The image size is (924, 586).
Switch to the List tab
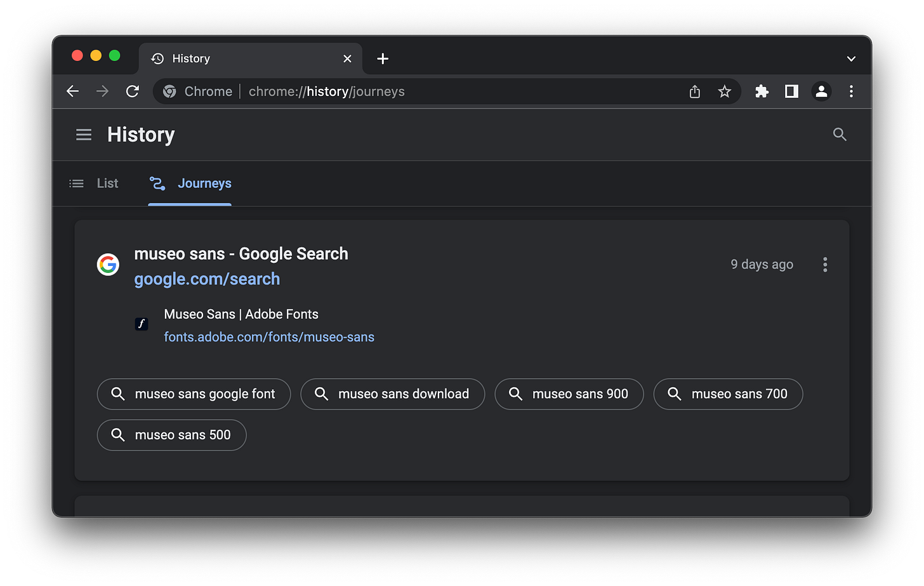pyautogui.click(x=94, y=183)
